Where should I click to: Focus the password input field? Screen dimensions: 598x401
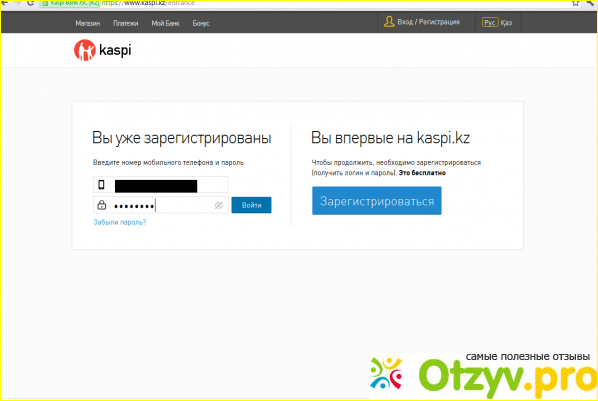pos(161,205)
